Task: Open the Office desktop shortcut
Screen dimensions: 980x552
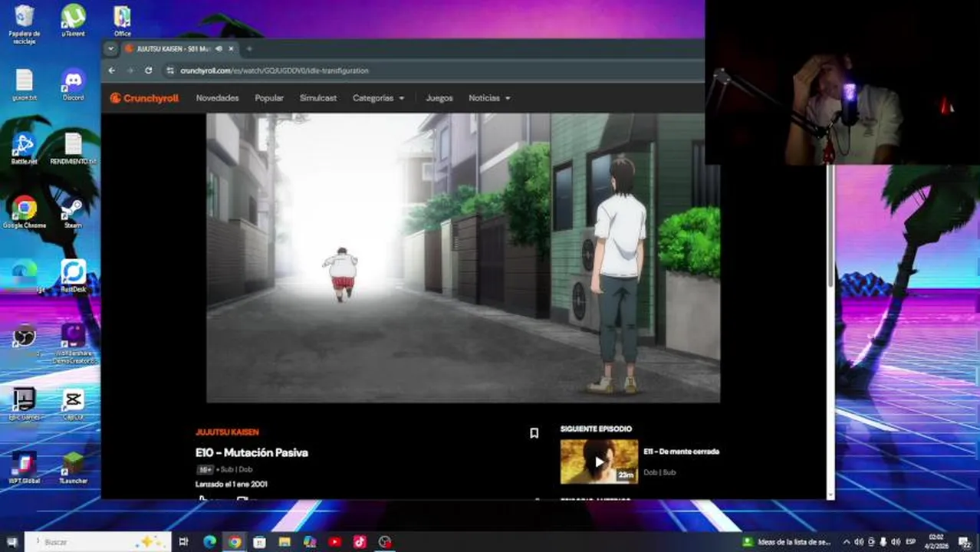Action: (122, 21)
